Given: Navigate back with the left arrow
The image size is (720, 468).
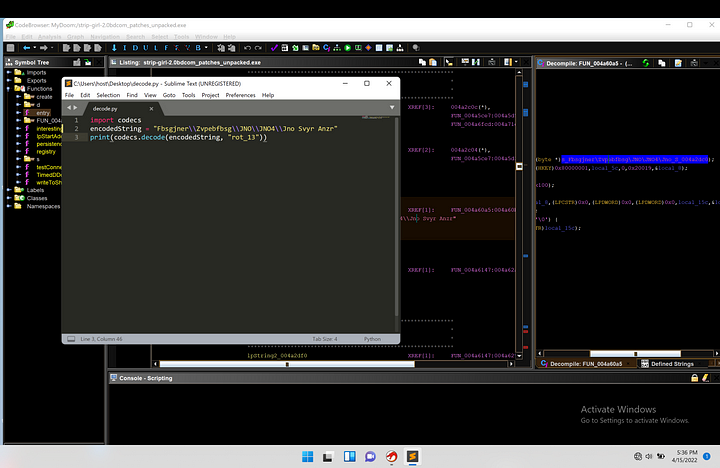Looking at the screenshot, I should pyautogui.click(x=27, y=48).
